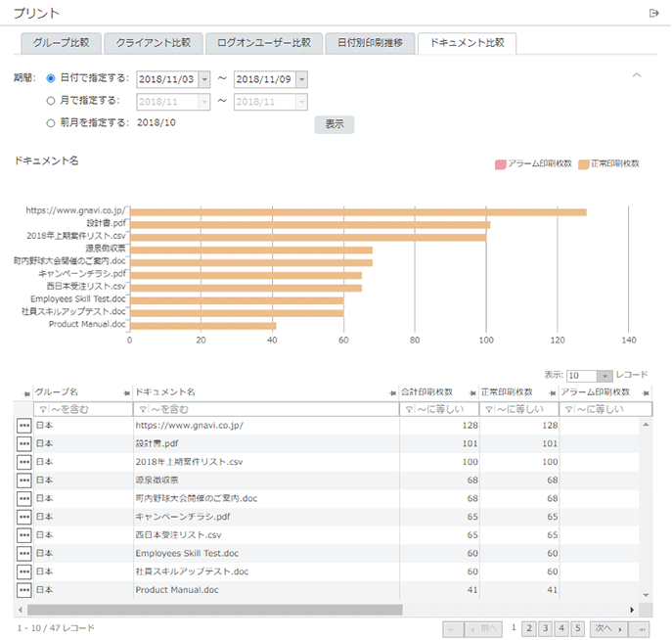
Task: Select 月で指定する radio button
Action: (x=51, y=100)
